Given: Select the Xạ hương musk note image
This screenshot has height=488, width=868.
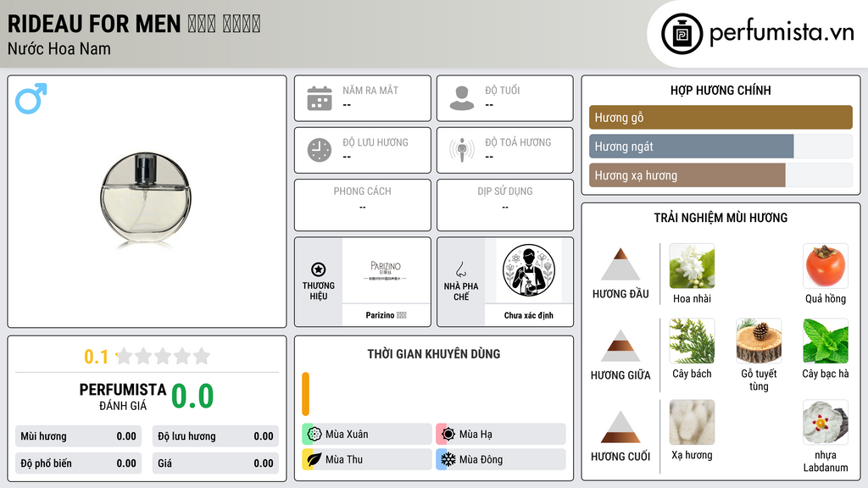Looking at the screenshot, I should pyautogui.click(x=692, y=423).
